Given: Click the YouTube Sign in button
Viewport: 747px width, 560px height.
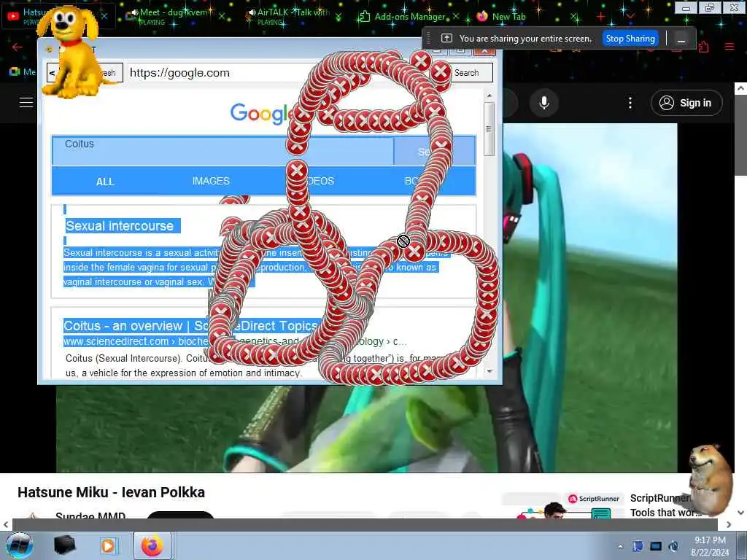Looking at the screenshot, I should (686, 103).
